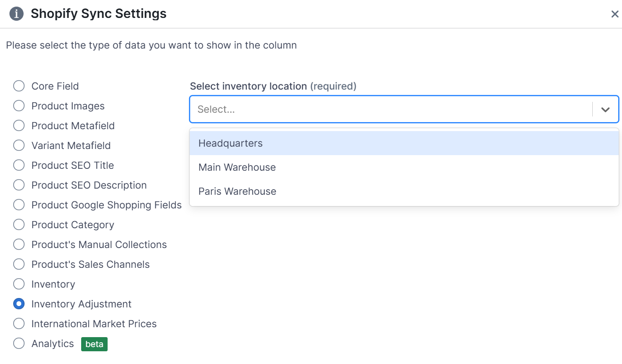Image resolution: width=622 pixels, height=364 pixels.
Task: Select International Market Prices option
Action: (19, 323)
